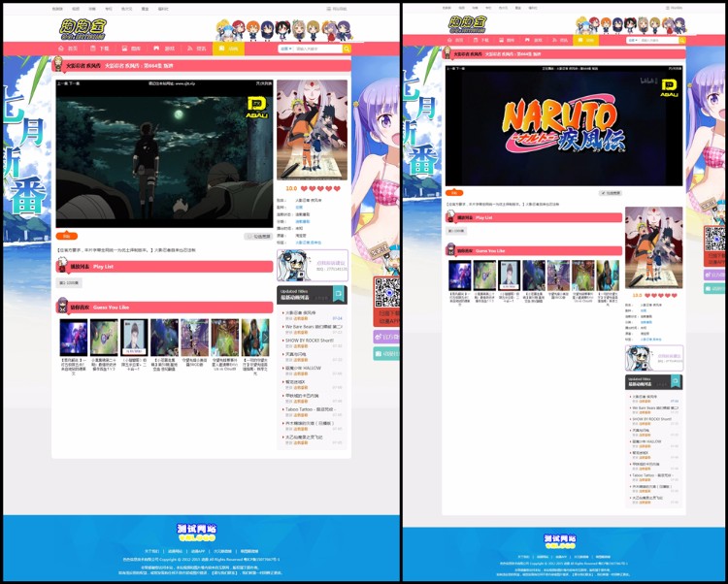Select the yellow 动画 tab in left navbar

tap(228, 49)
